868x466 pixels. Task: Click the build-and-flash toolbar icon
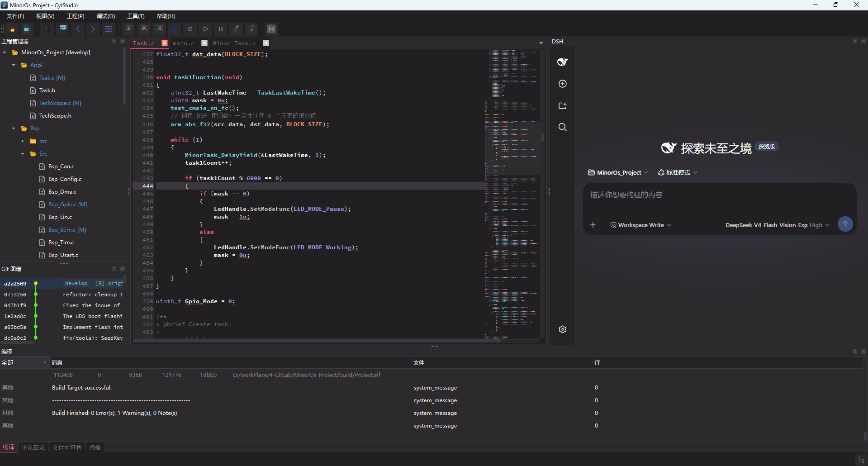point(159,29)
